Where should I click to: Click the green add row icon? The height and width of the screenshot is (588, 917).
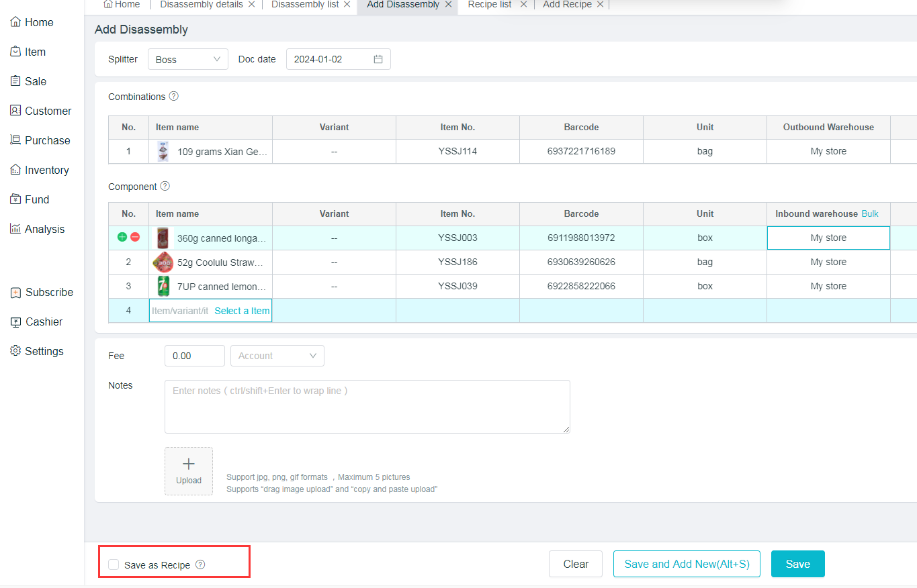122,238
